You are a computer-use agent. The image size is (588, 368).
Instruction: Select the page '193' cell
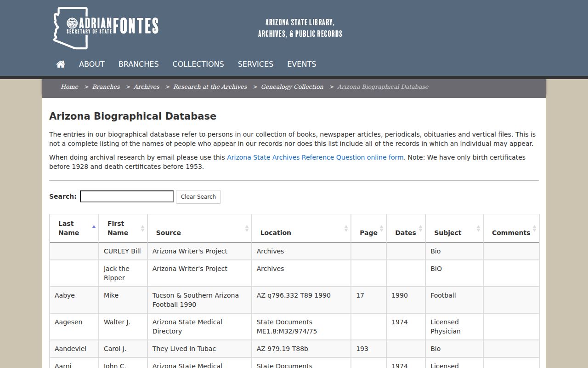(x=369, y=349)
